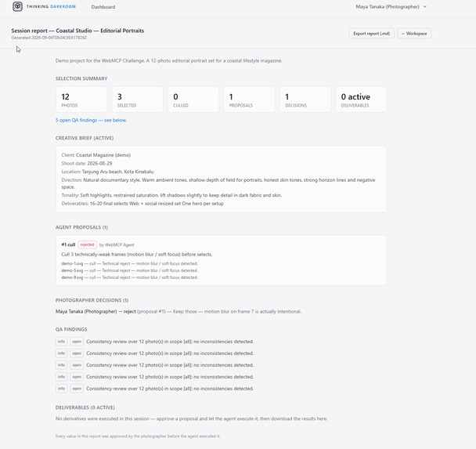Screen dimensions: 476x449
Task: Click the QA Findings section heading
Action: click(x=71, y=329)
